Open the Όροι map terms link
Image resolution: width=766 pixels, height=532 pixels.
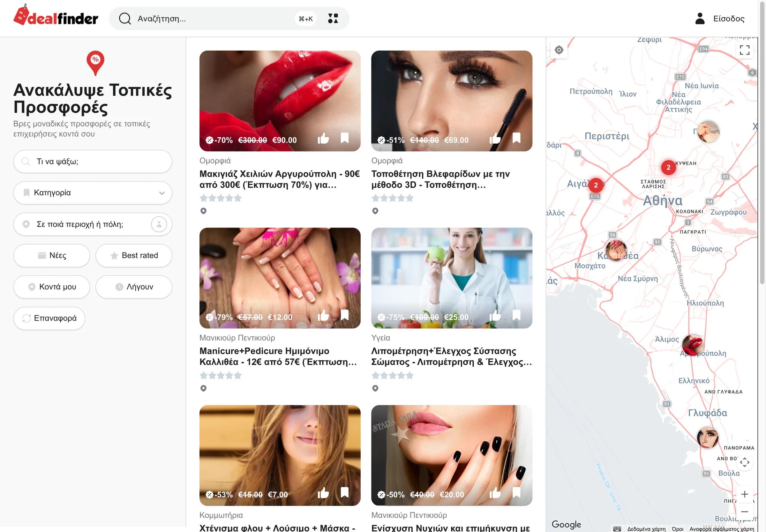(x=677, y=529)
